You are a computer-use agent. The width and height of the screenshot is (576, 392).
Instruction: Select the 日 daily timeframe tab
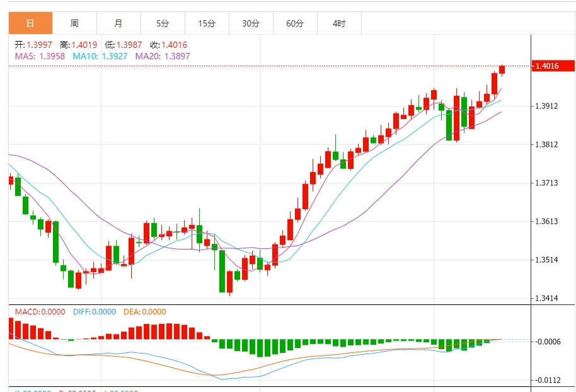[30, 24]
